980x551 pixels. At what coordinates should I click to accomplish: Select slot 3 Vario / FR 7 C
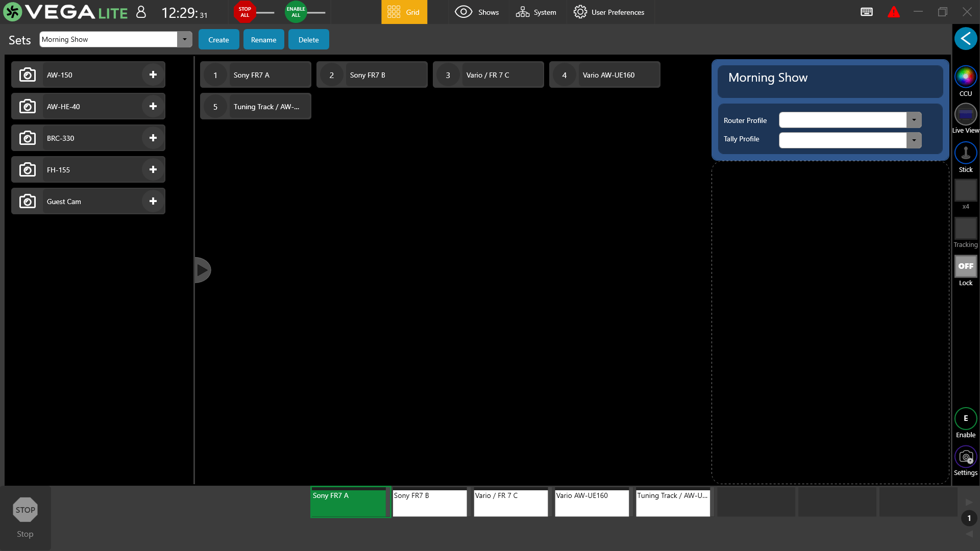488,74
